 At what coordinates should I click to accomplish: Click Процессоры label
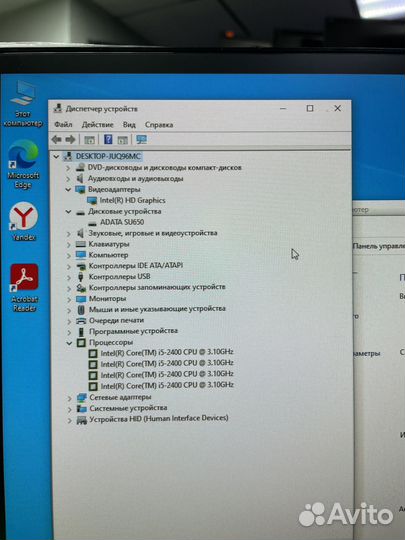click(x=111, y=342)
